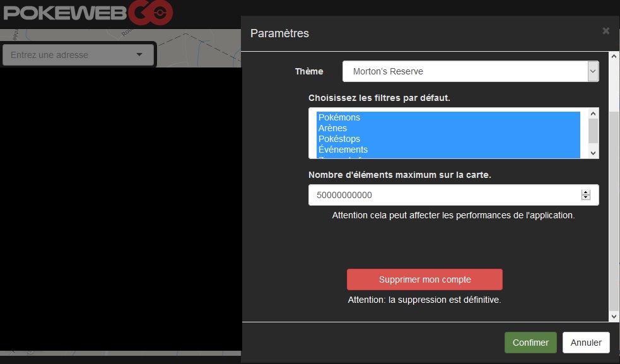Click the filter list scrollbar up arrow

[x=593, y=114]
